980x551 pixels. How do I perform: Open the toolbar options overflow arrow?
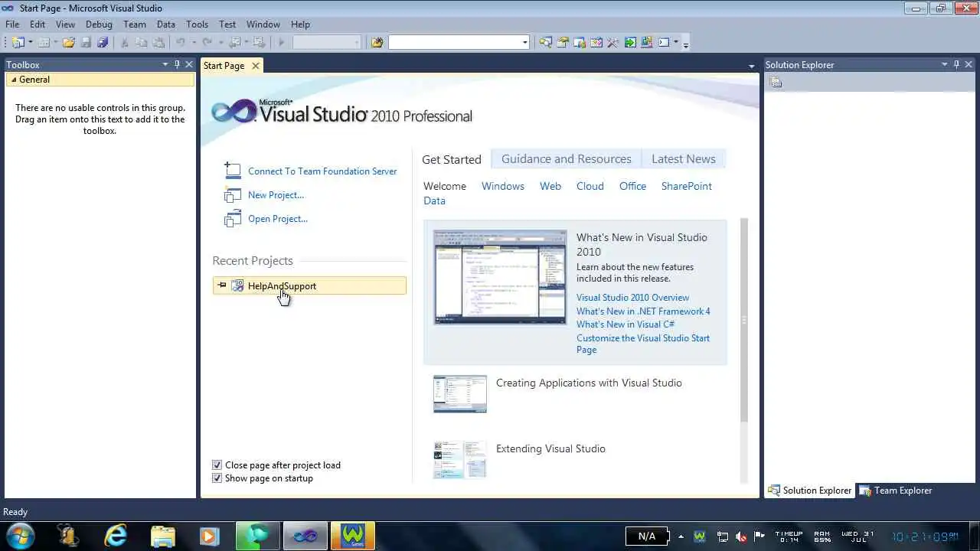point(685,44)
